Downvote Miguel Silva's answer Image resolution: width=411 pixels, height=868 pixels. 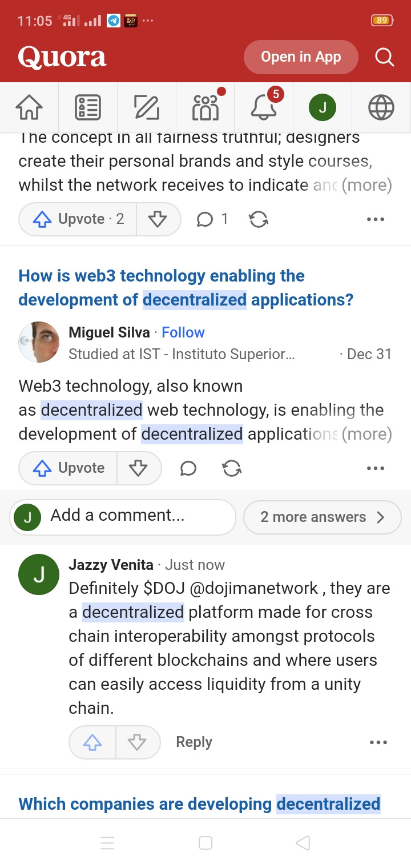(x=139, y=468)
